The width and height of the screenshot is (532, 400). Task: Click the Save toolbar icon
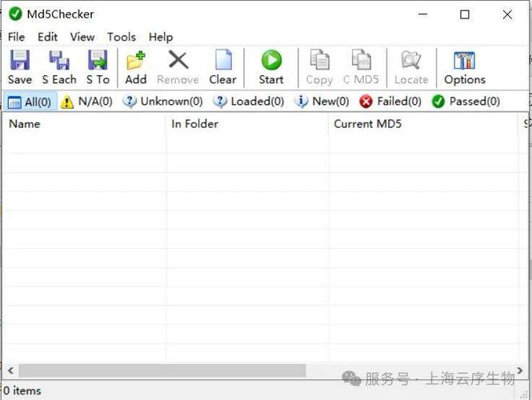coord(19,62)
